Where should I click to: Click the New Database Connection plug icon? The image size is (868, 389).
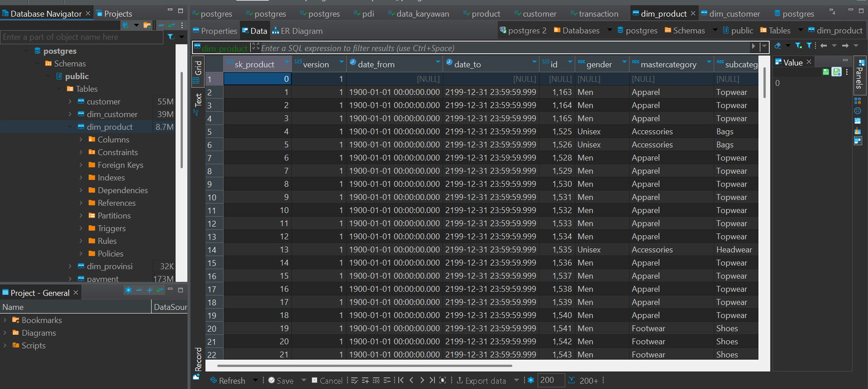125,25
